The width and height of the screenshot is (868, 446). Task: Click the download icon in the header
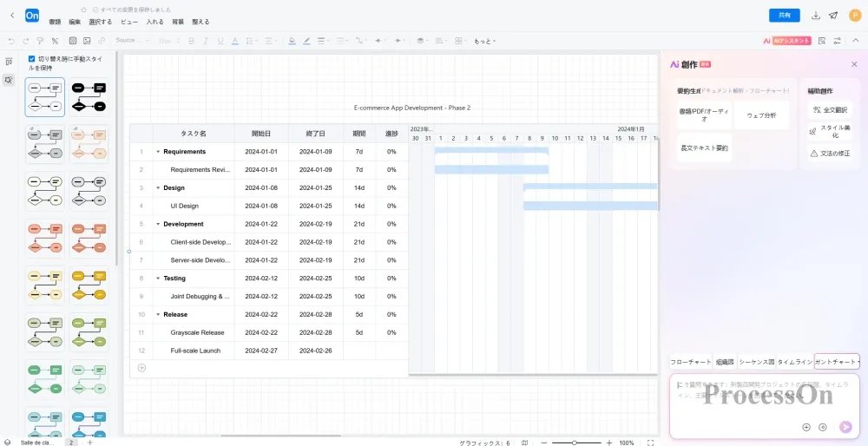tap(815, 16)
